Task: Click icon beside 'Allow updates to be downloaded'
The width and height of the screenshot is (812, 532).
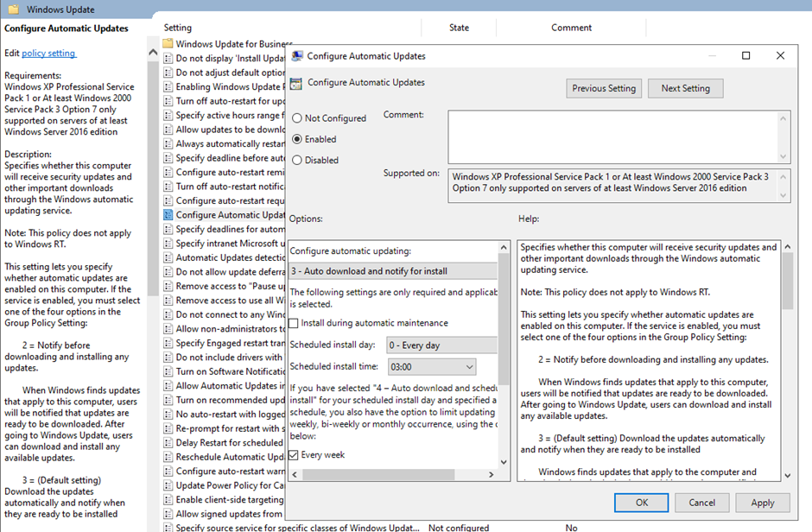Action: [x=168, y=130]
